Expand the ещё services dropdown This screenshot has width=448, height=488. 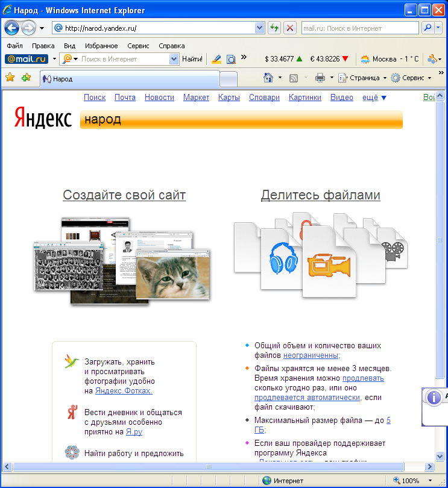[x=374, y=98]
